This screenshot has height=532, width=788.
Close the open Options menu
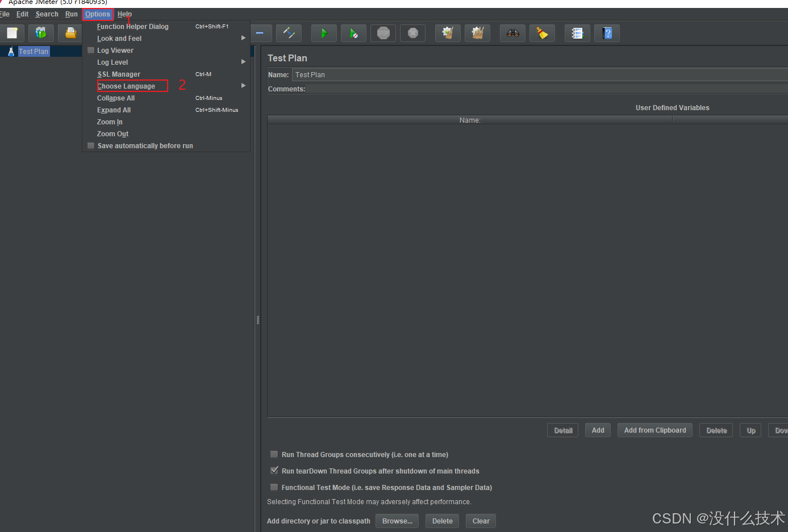(98, 14)
